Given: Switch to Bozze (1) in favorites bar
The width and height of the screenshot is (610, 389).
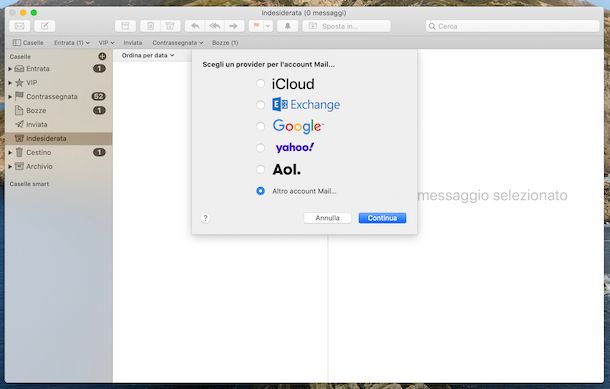Looking at the screenshot, I should click(225, 43).
